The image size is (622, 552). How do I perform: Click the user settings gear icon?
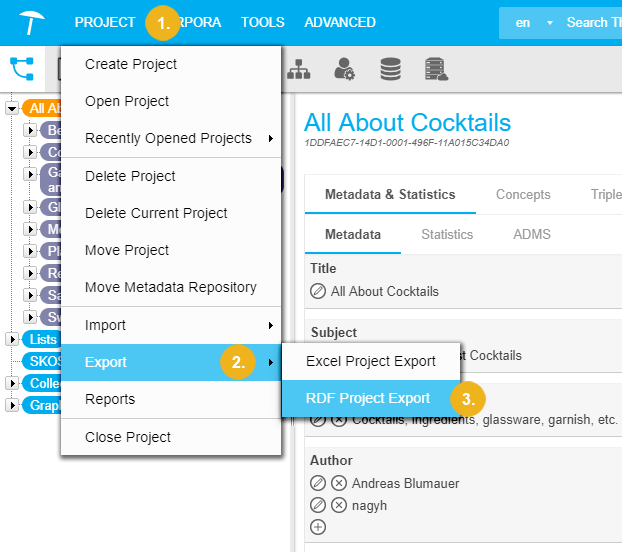pyautogui.click(x=344, y=68)
